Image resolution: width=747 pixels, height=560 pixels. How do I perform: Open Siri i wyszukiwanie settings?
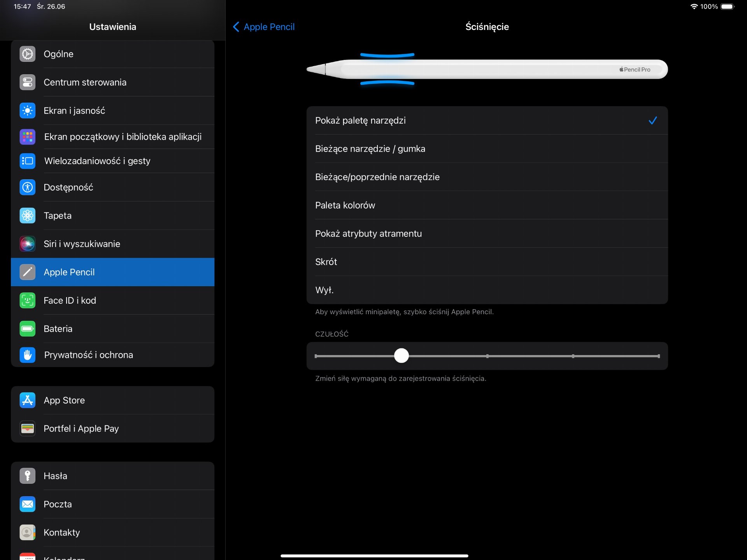tap(112, 244)
